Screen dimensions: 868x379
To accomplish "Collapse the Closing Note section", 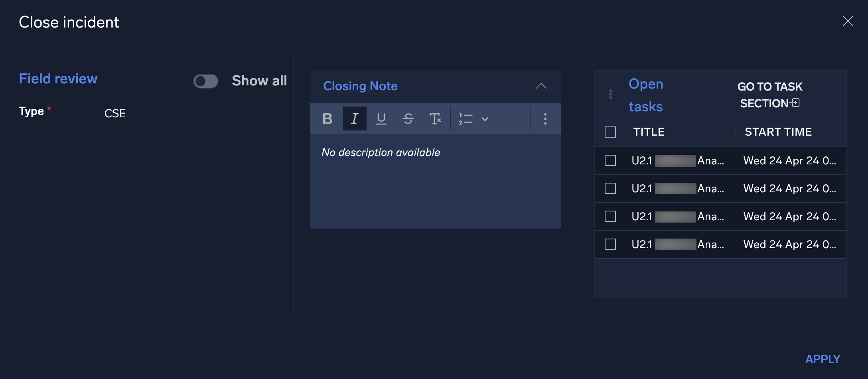I will point(541,86).
